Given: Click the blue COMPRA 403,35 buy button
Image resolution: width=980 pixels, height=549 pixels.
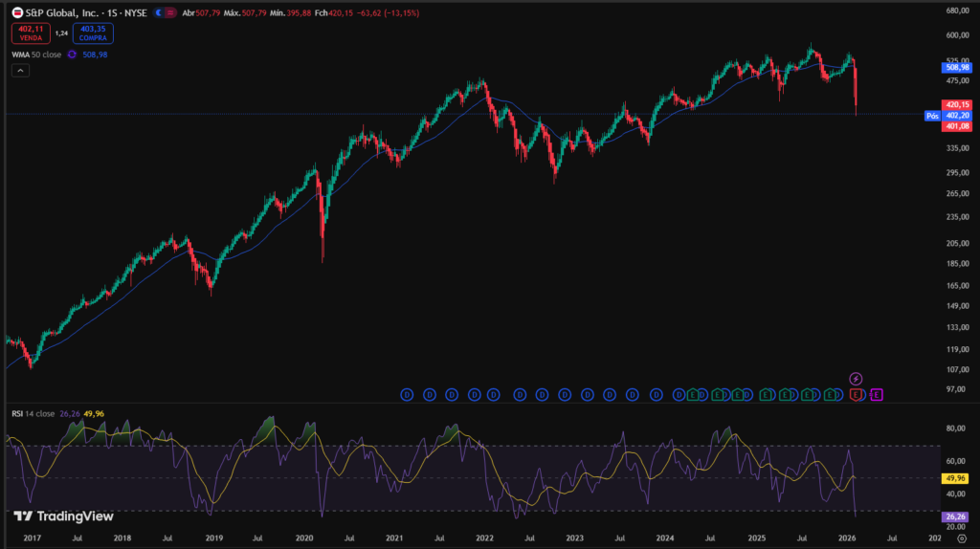Looking at the screenshot, I should click(x=93, y=33).
